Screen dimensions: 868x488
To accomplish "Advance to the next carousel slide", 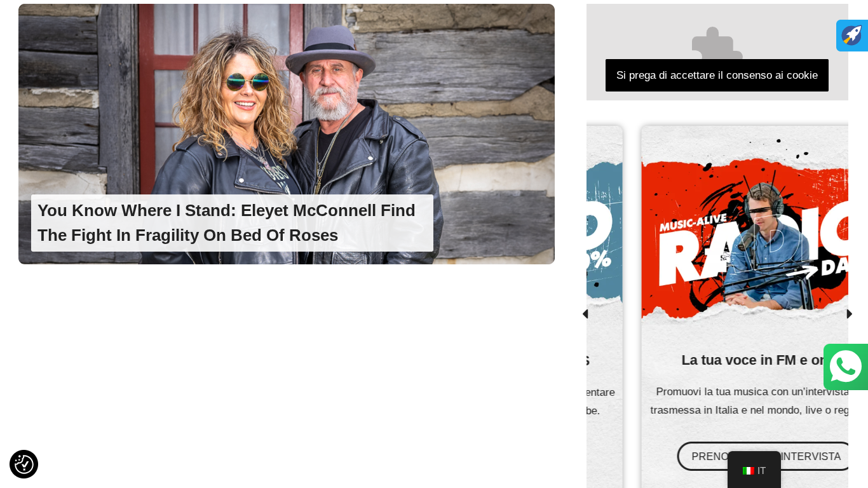I will [x=849, y=314].
